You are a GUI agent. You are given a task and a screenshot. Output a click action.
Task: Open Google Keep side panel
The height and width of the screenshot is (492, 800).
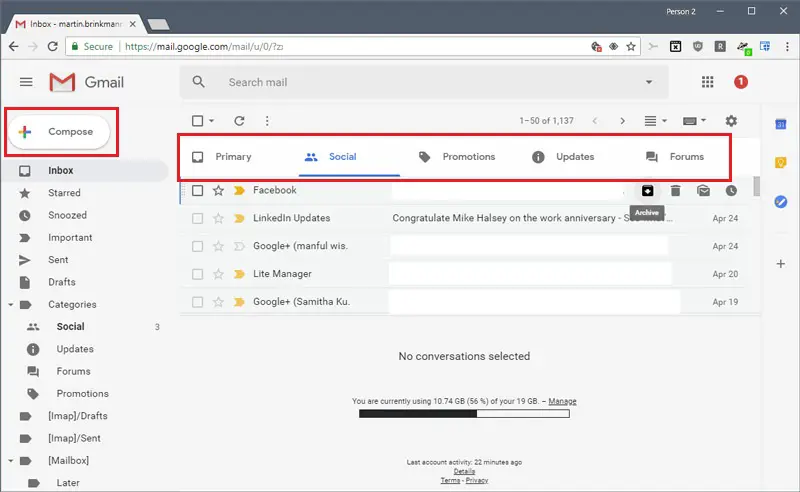781,163
